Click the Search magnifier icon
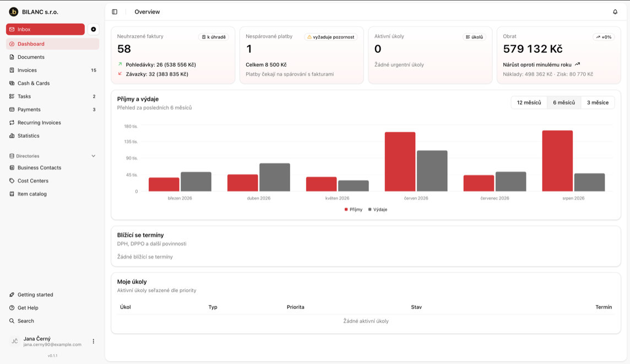The width and height of the screenshot is (630, 364). 12,321
